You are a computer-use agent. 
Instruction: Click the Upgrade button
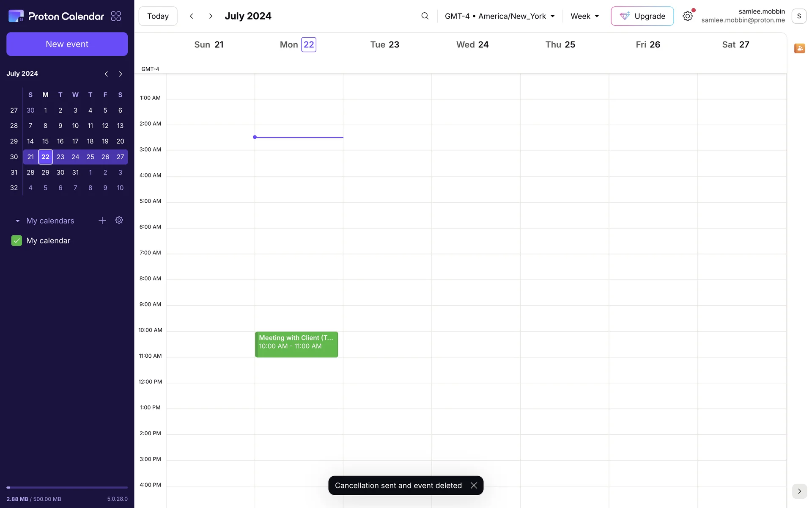pyautogui.click(x=642, y=16)
